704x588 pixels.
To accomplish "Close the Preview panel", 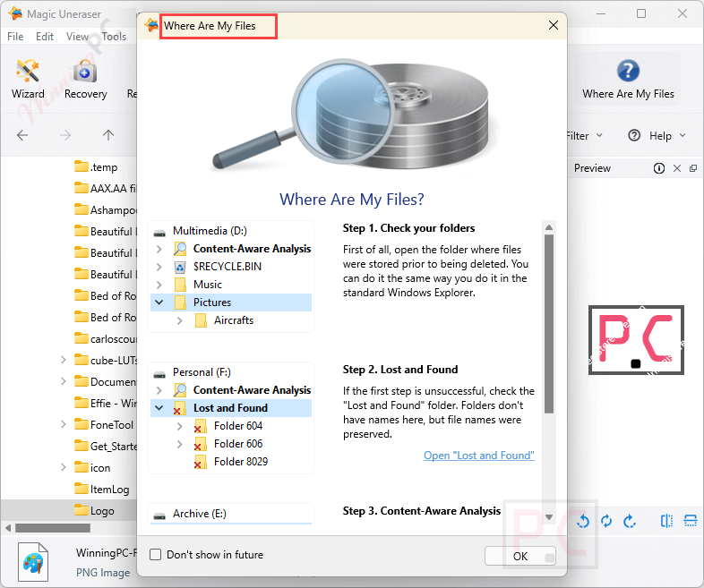I will [x=677, y=168].
